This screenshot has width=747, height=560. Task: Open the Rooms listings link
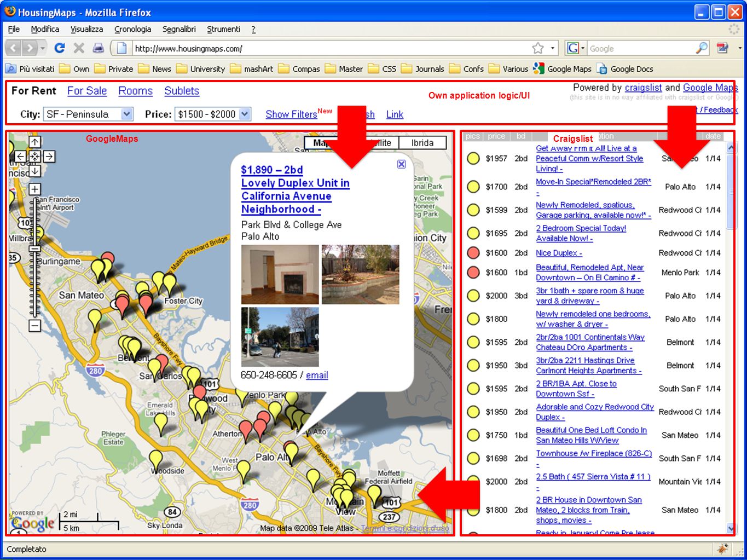[x=135, y=91]
